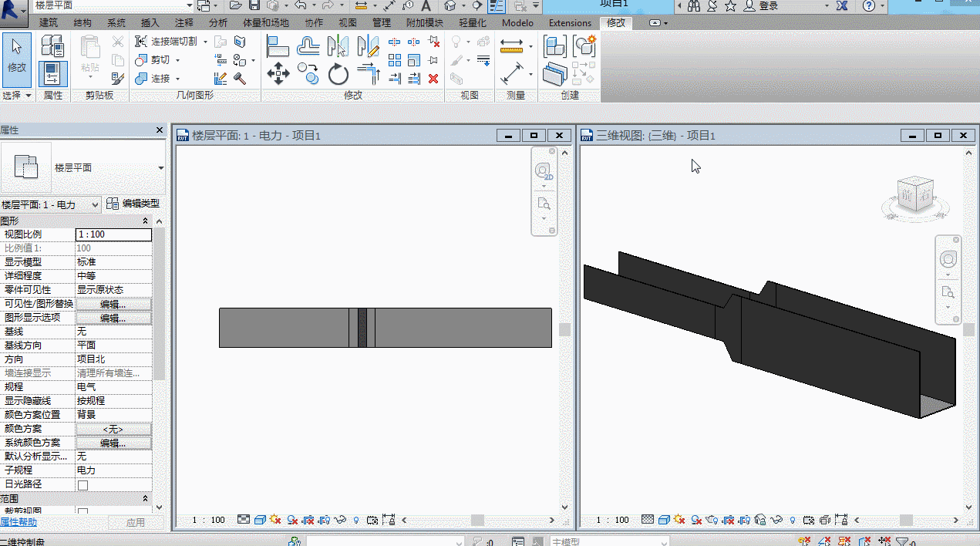Activate the Align tool
The height and width of the screenshot is (546, 980).
coord(278,46)
